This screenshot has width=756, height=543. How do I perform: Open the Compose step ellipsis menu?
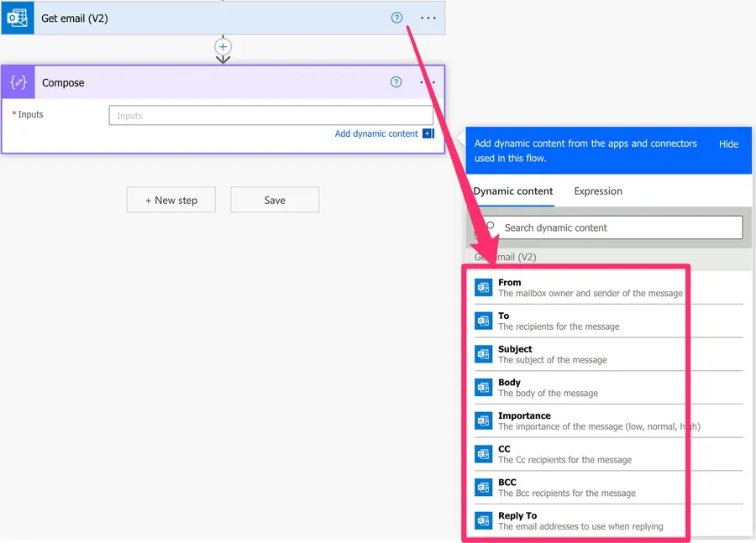coord(428,82)
